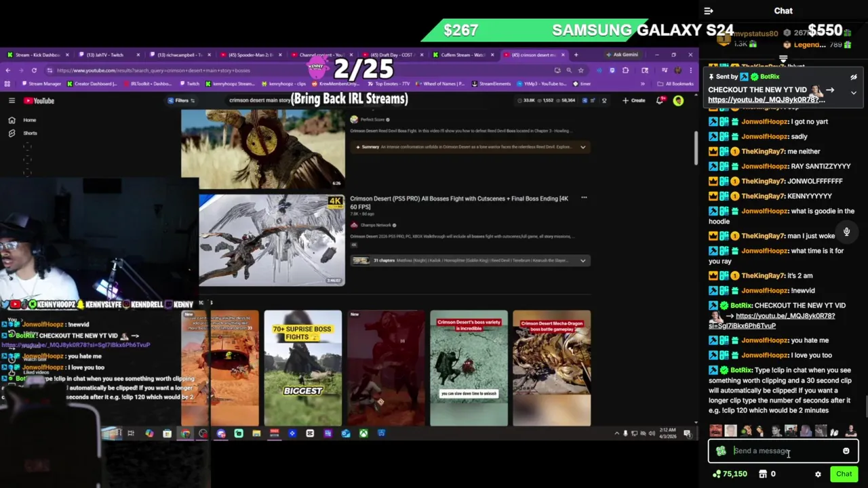The width and height of the screenshot is (868, 488).
Task: Open chat settings gear
Action: tap(818, 474)
